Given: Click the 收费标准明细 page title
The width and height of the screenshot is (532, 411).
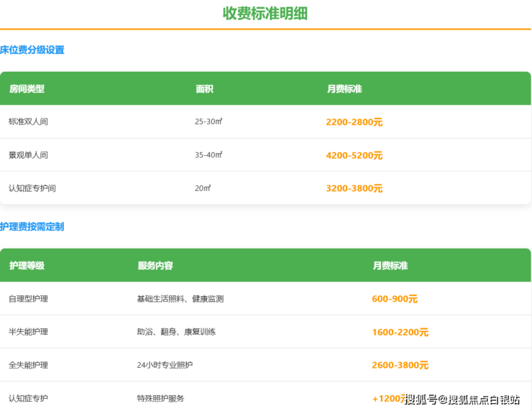Looking at the screenshot, I should (x=265, y=14).
